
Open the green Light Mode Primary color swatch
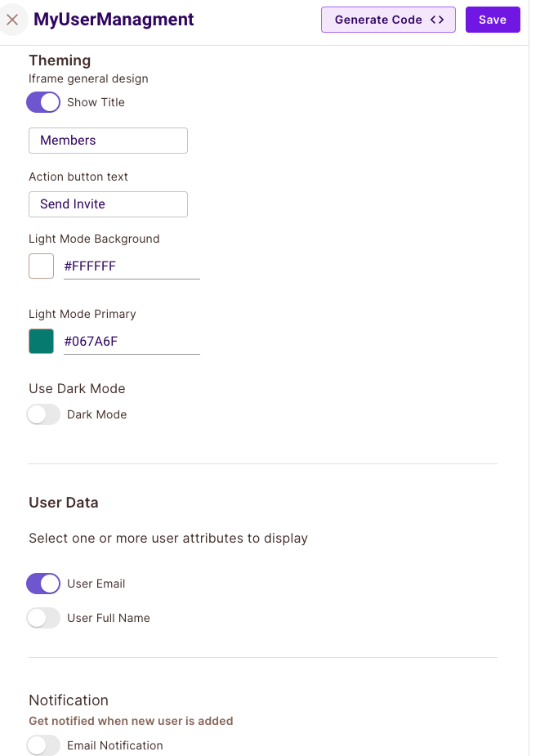click(x=41, y=342)
